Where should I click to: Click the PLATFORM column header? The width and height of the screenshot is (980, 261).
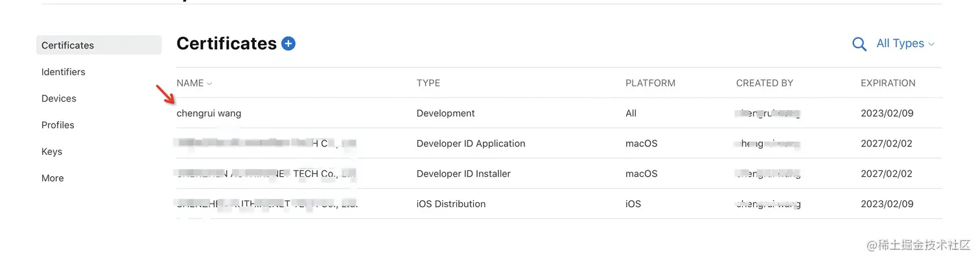point(650,83)
